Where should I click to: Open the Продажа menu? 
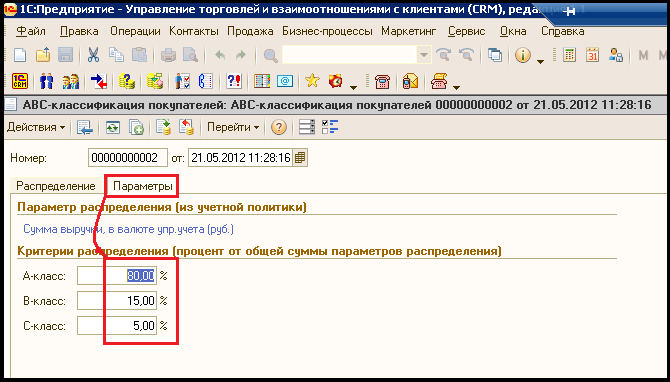pos(250,31)
